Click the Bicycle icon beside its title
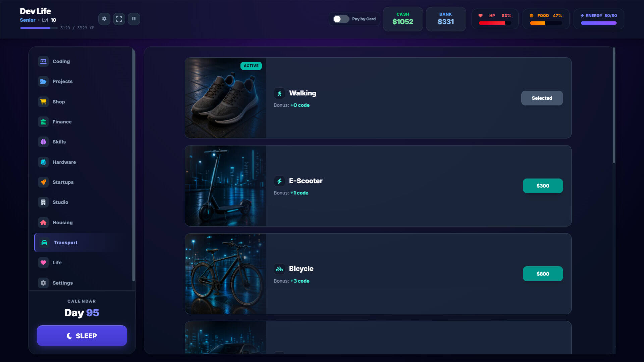 (279, 269)
